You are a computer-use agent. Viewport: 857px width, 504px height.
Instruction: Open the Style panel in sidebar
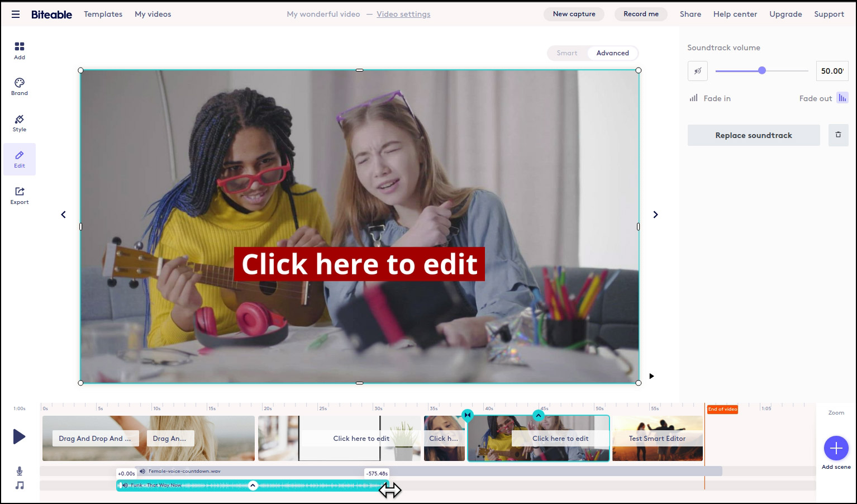click(20, 123)
